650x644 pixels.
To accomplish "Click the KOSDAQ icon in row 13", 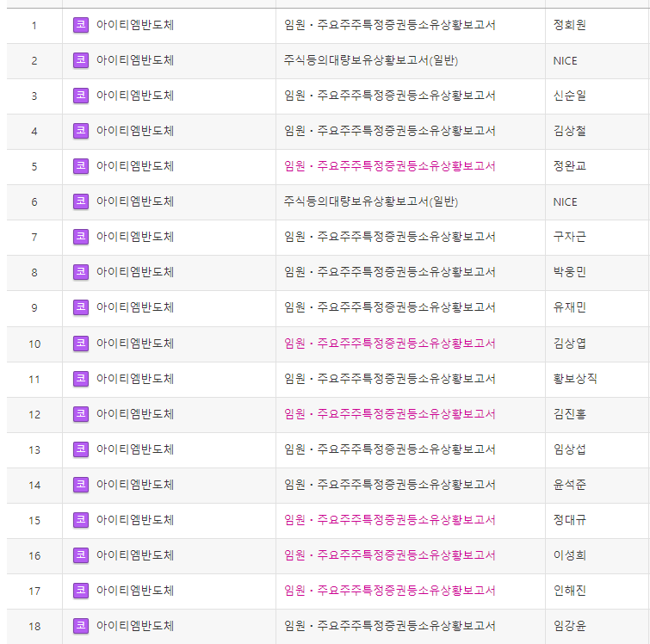I will (x=81, y=449).
